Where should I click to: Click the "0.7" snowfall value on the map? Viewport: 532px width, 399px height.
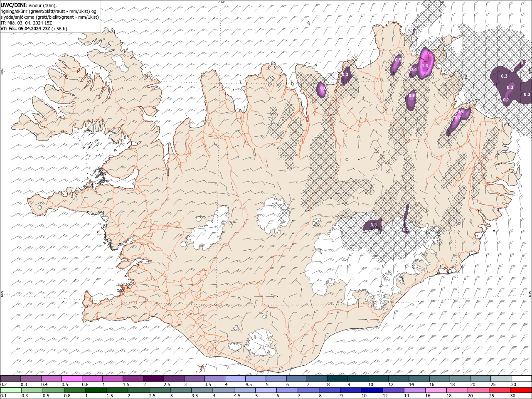(x=456, y=118)
